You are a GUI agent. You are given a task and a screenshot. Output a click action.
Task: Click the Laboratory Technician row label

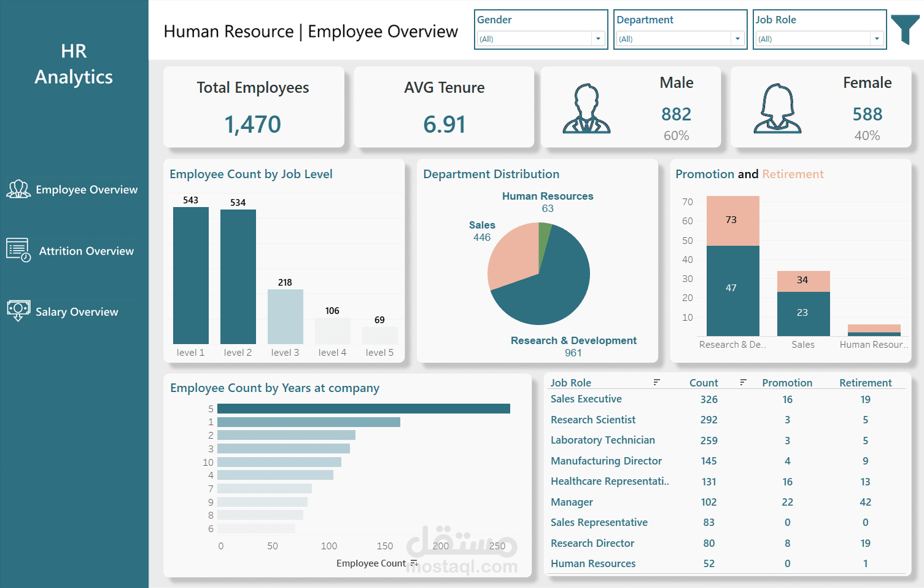[x=603, y=440]
